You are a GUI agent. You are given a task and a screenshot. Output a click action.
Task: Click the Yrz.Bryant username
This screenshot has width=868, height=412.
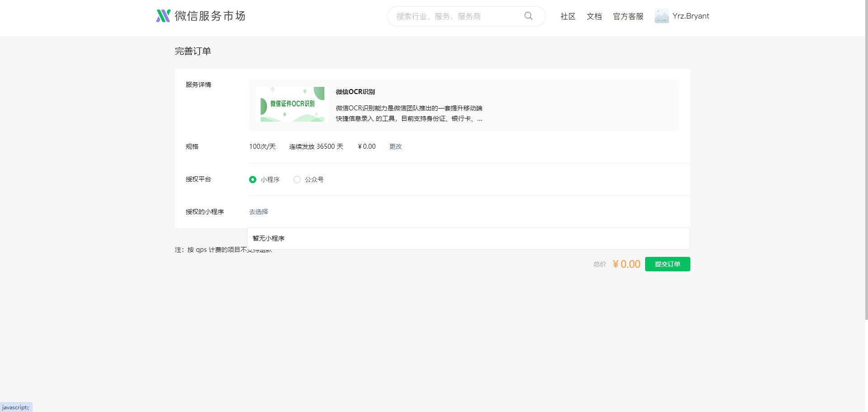click(691, 16)
